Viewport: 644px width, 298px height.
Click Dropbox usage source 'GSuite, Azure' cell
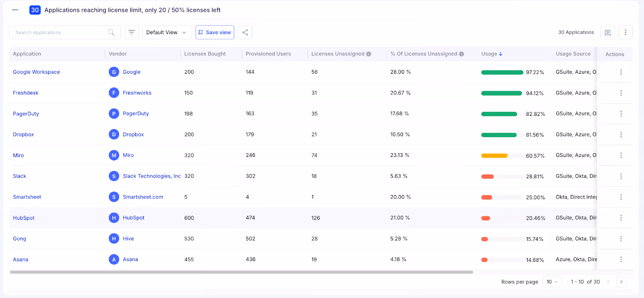pos(576,134)
